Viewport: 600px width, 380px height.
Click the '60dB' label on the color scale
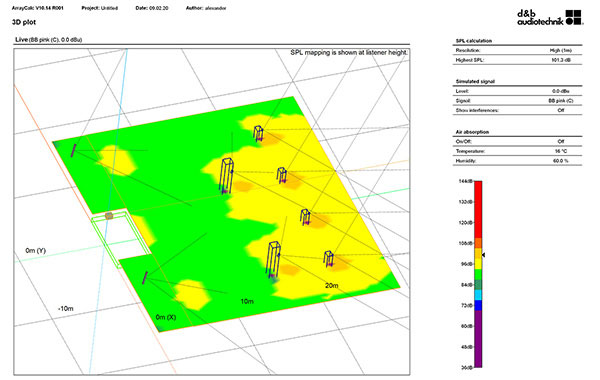tap(467, 326)
